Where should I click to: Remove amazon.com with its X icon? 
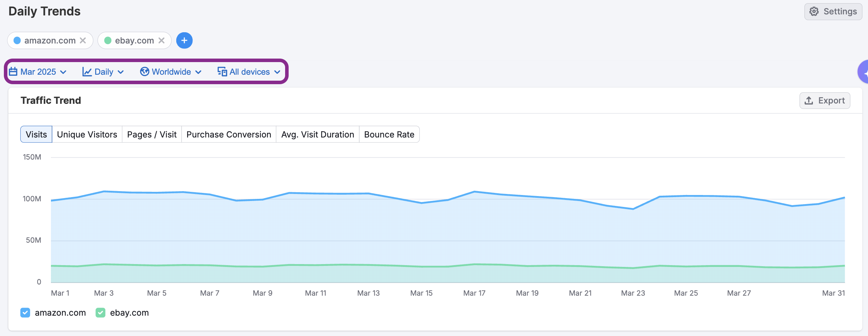point(83,41)
